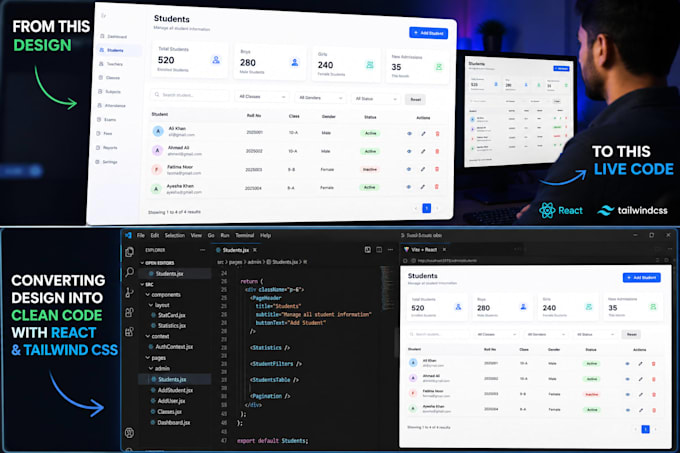Click Add Student button in browser preview
Image resolution: width=680 pixels, height=453 pixels.
[x=642, y=277]
